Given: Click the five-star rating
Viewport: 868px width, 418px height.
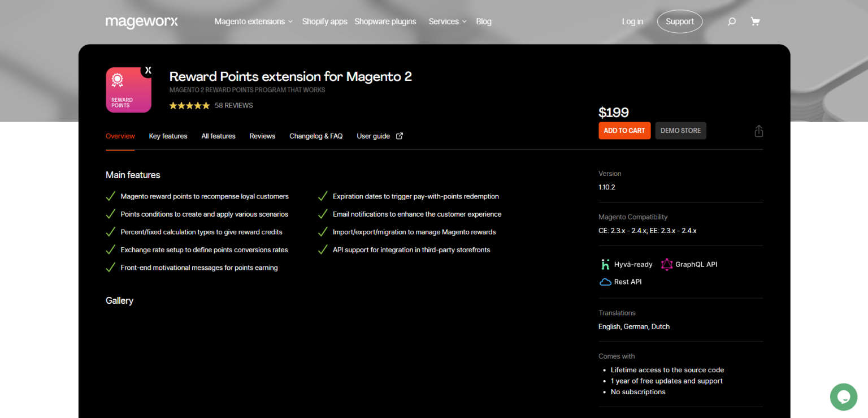Looking at the screenshot, I should (189, 106).
